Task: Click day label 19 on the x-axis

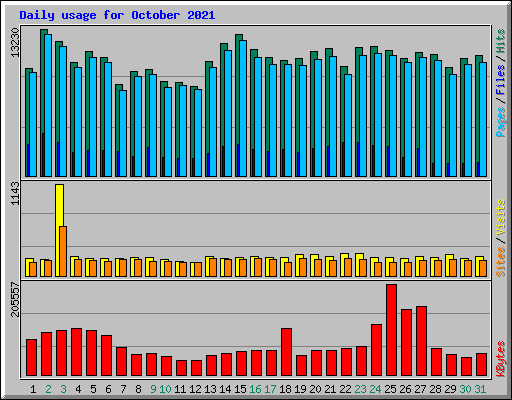Action: tap(300, 389)
